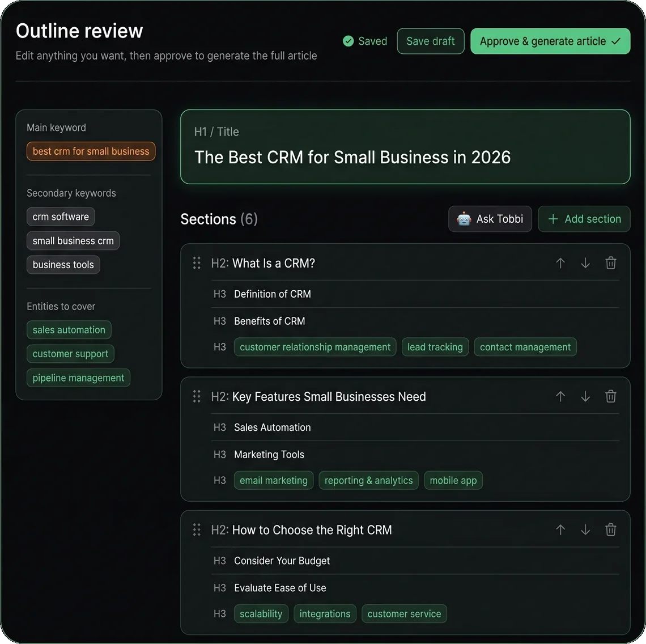Click drag handle of 'How to Choose' section
Image resolution: width=646 pixels, height=644 pixels.
[197, 530]
